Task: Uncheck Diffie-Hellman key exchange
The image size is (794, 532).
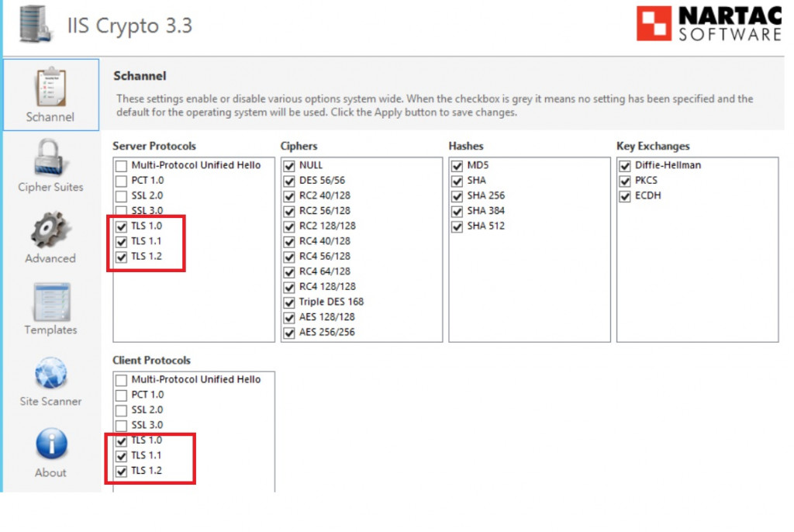Action: [x=625, y=166]
